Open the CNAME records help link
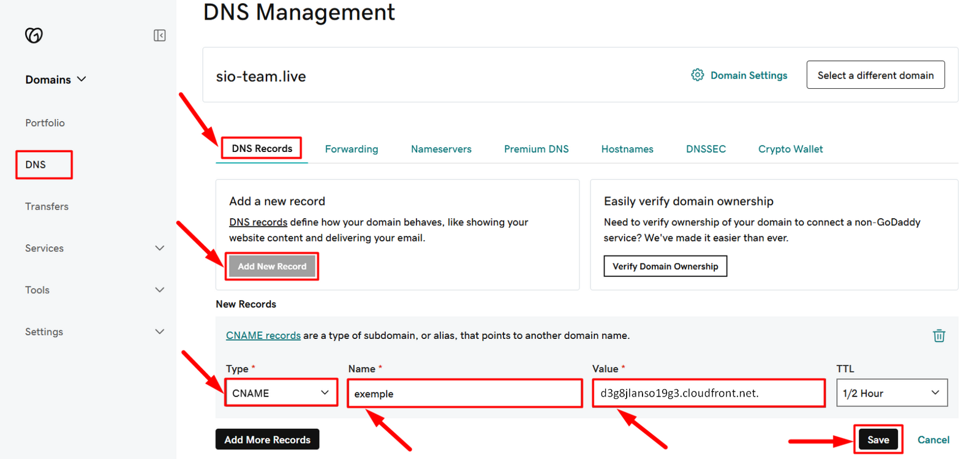 click(263, 335)
